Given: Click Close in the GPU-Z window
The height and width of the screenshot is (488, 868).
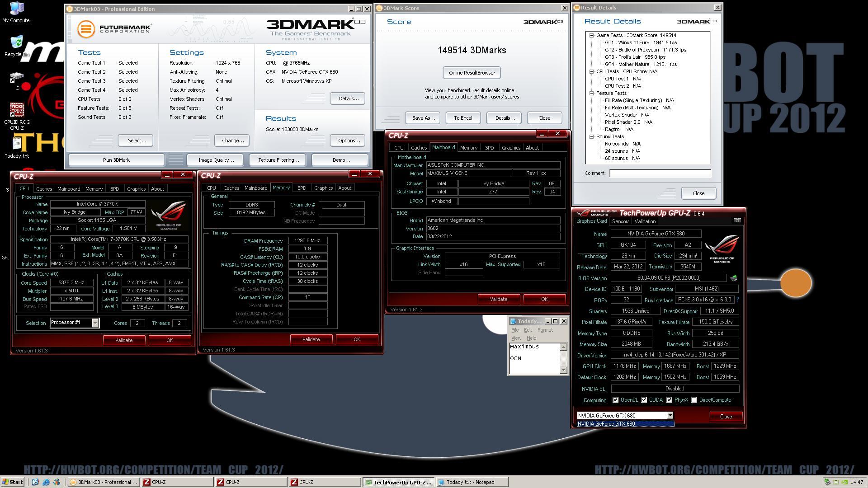Looking at the screenshot, I should (726, 417).
